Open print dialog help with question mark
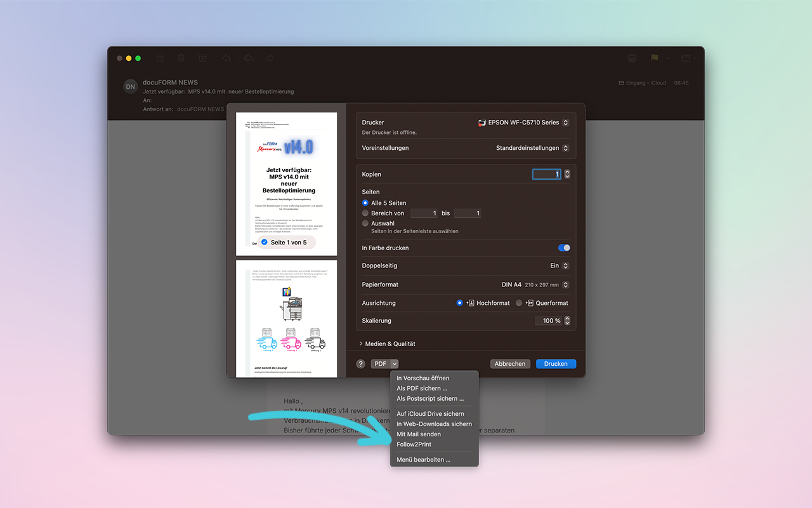 (360, 364)
